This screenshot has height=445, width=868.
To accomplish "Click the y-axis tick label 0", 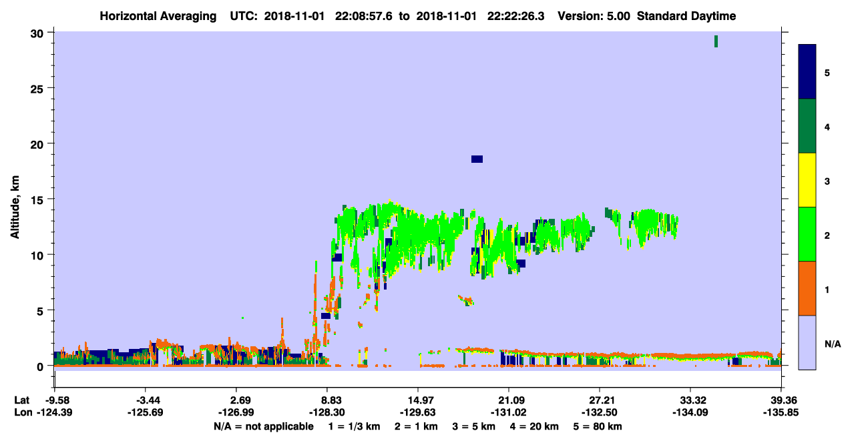I will click(x=42, y=366).
